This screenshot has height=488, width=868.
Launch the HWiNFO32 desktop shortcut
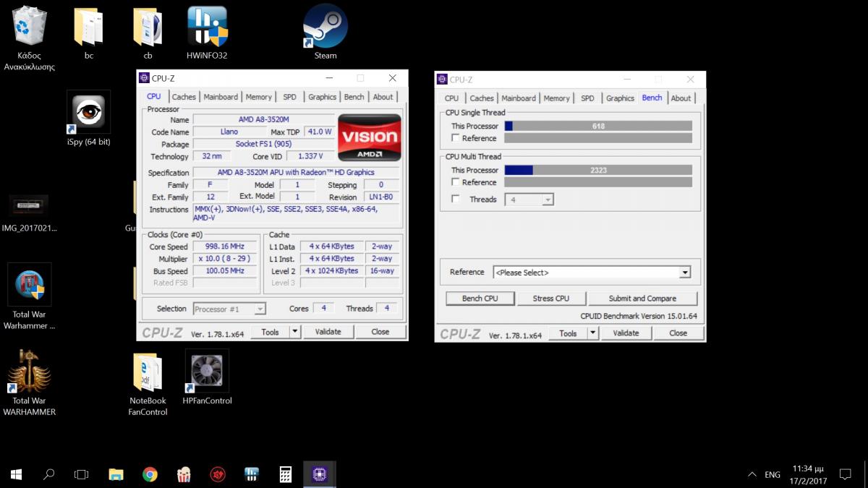click(x=207, y=33)
